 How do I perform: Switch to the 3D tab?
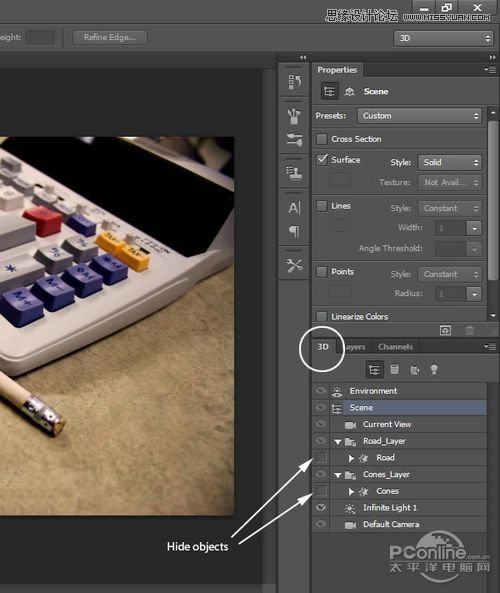point(323,347)
